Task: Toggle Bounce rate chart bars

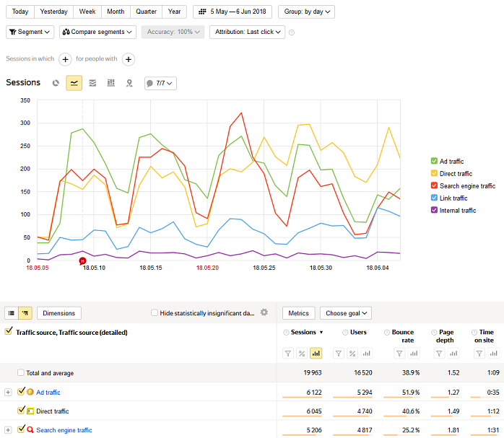Action: click(x=414, y=354)
